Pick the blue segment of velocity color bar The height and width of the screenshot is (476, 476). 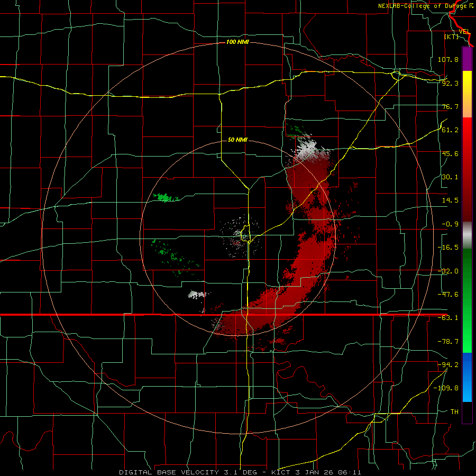[467, 377]
